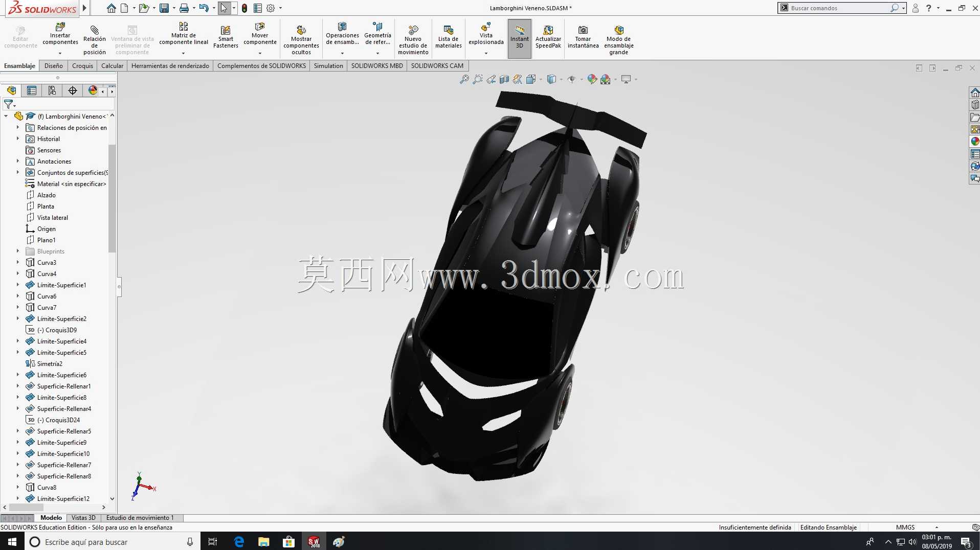
Task: Click Tomar instantánea camera tool
Action: pos(583,37)
